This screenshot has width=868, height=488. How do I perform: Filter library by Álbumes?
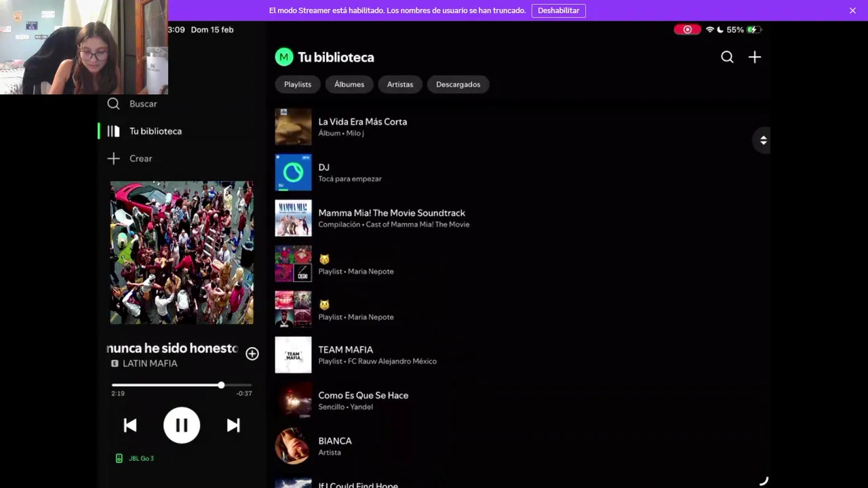click(x=349, y=84)
